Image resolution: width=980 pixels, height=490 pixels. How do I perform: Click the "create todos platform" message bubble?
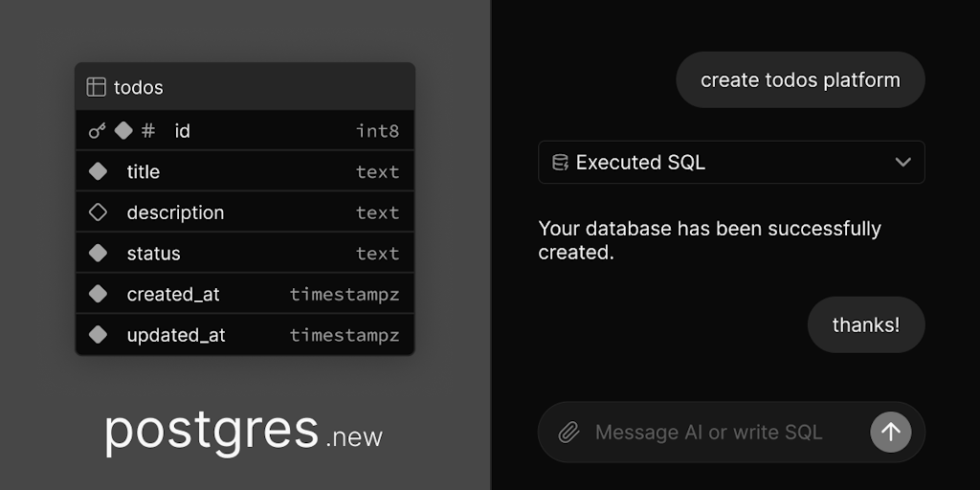pyautogui.click(x=800, y=80)
